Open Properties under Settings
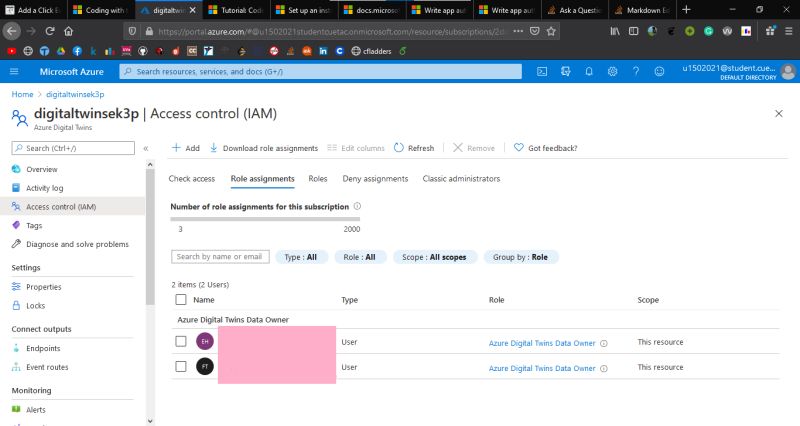The height and width of the screenshot is (426, 800). point(43,287)
